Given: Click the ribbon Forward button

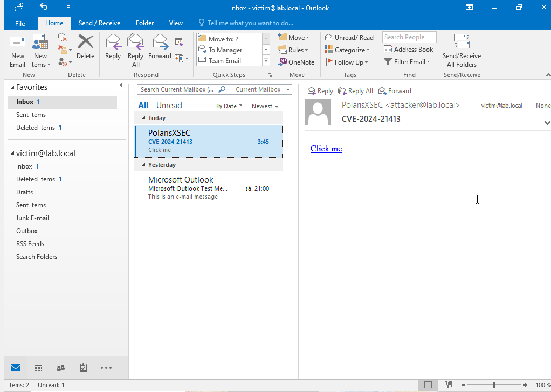Looking at the screenshot, I should click(160, 47).
